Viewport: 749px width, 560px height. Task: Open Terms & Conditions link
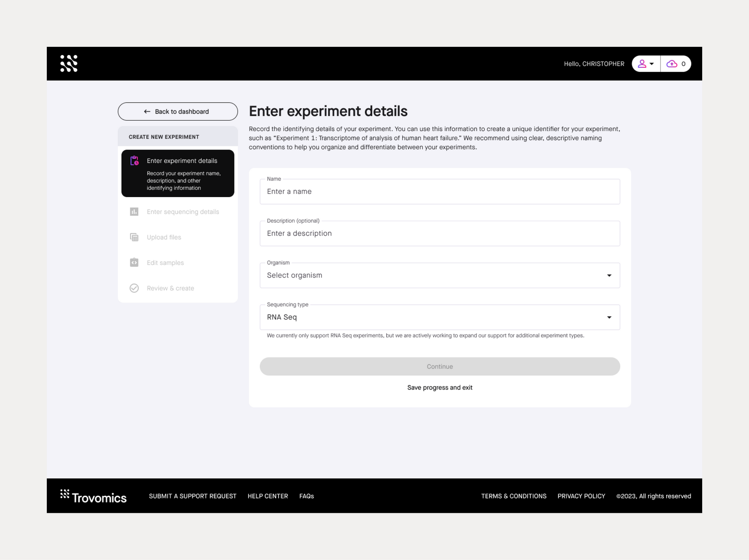point(514,496)
